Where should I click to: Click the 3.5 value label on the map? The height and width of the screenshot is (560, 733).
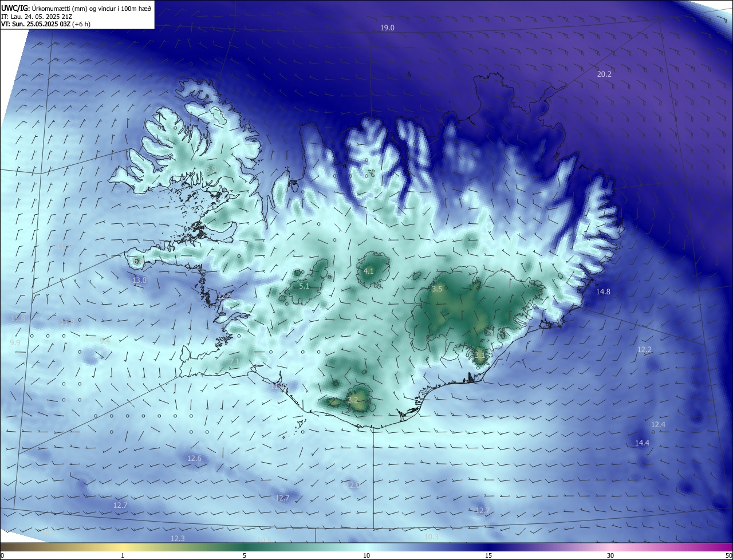coord(437,289)
